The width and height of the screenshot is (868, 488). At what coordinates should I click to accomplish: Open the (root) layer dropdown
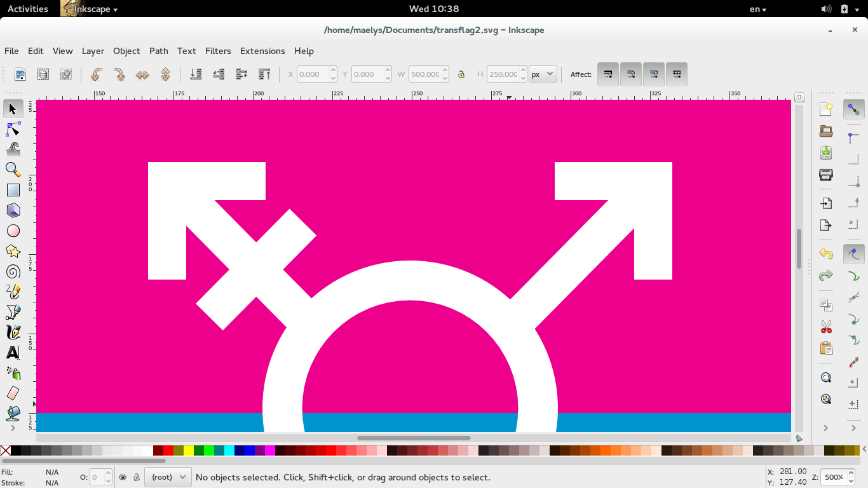[168, 477]
